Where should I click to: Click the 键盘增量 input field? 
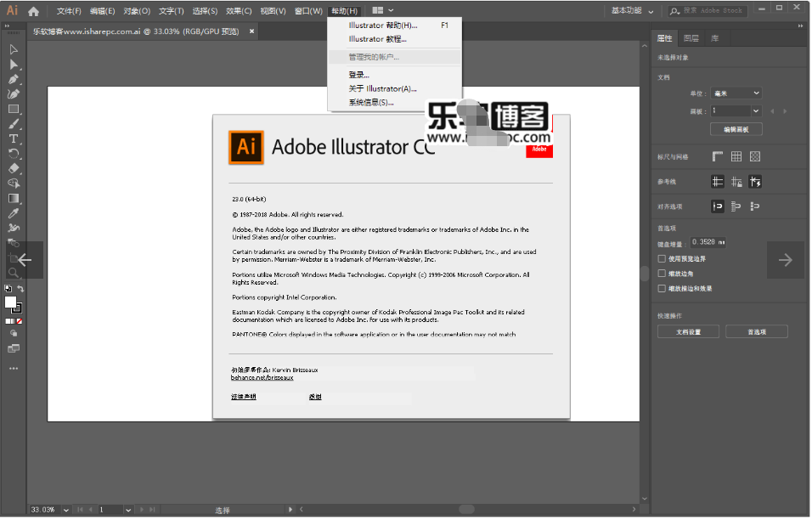point(708,242)
